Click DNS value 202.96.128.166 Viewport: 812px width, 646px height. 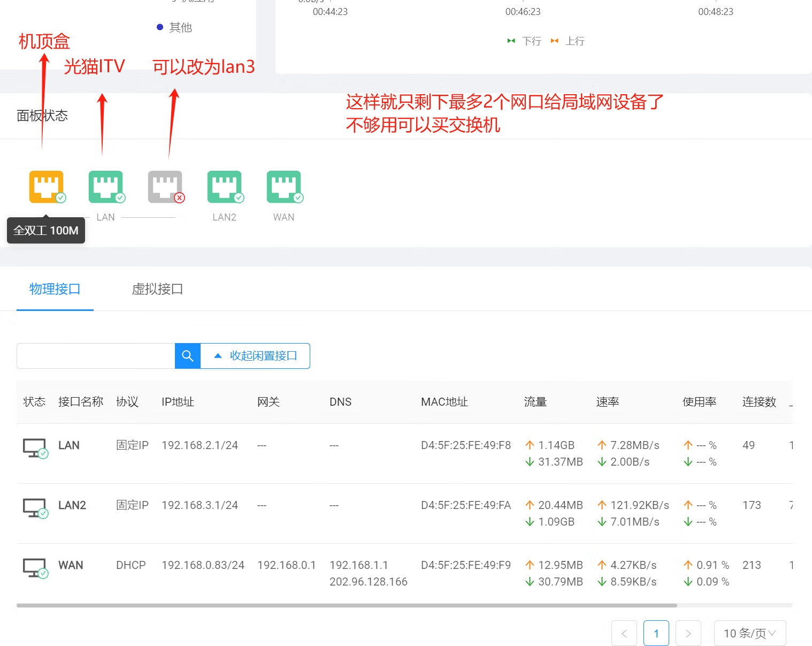click(x=369, y=582)
